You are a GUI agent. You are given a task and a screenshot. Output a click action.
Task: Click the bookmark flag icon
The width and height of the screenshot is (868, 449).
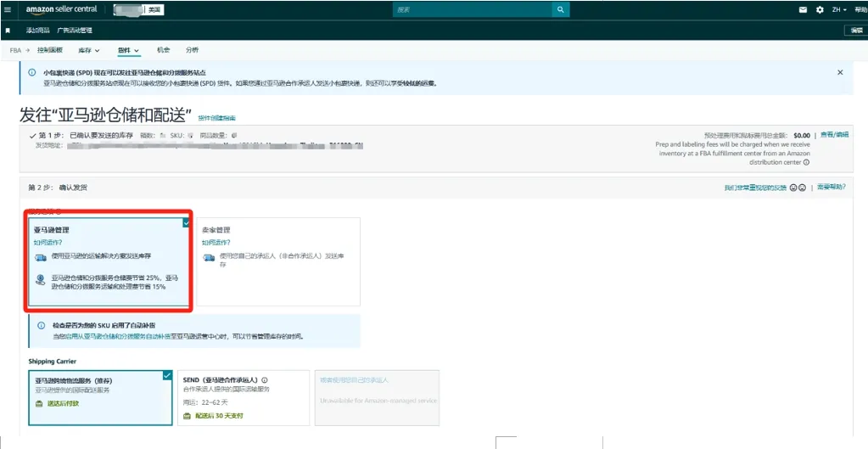tap(8, 31)
